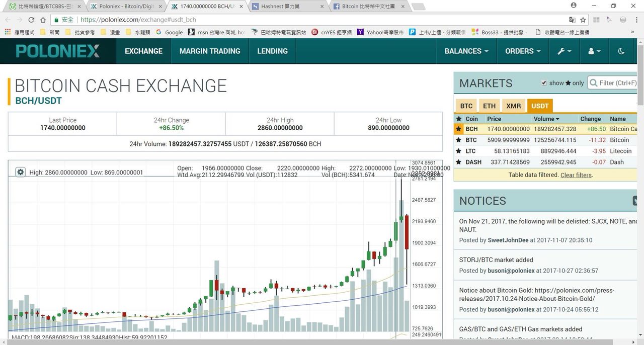Screen dimensions: 644x345
Task: Open the chart settings gear icon
Action: point(21,172)
